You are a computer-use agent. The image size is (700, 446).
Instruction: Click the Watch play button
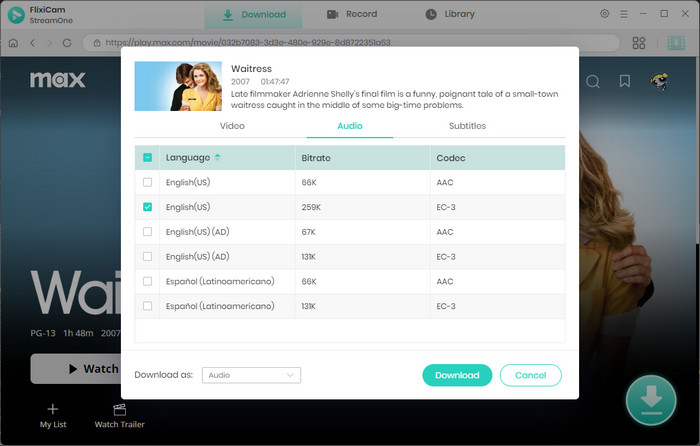tap(76, 369)
